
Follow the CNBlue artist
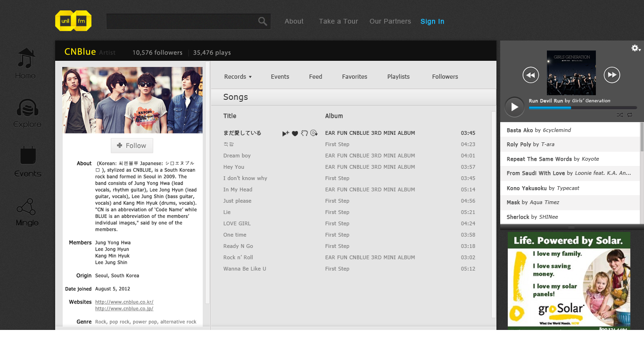[x=132, y=146]
